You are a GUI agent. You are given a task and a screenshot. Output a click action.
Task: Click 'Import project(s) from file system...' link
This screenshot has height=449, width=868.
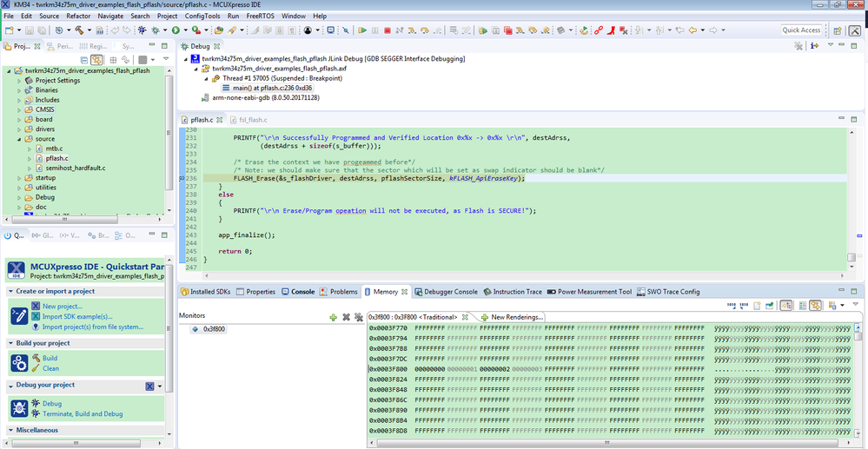93,327
